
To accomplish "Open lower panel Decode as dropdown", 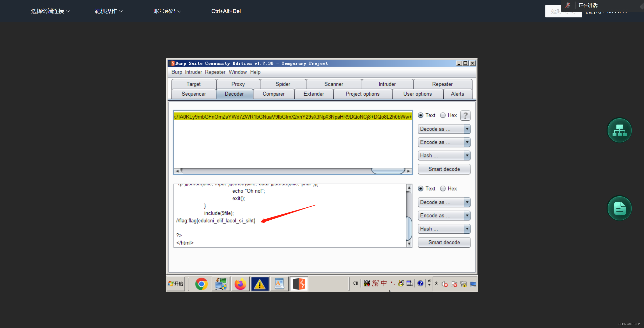I will (444, 202).
